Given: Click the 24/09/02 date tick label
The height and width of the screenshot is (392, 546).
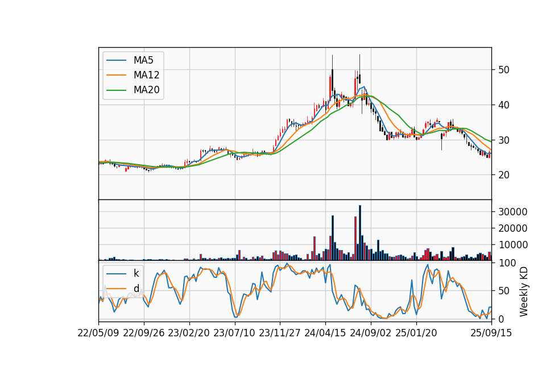Looking at the screenshot, I should click(x=370, y=333).
